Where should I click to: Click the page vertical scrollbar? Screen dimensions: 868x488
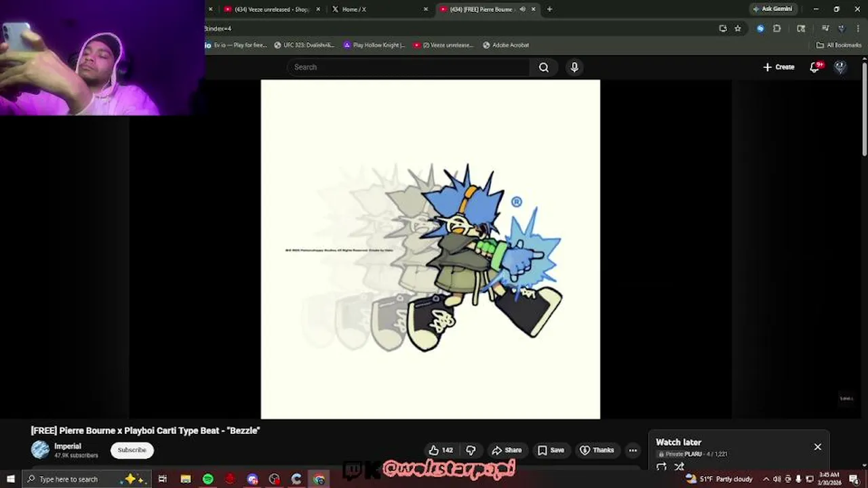(864, 108)
